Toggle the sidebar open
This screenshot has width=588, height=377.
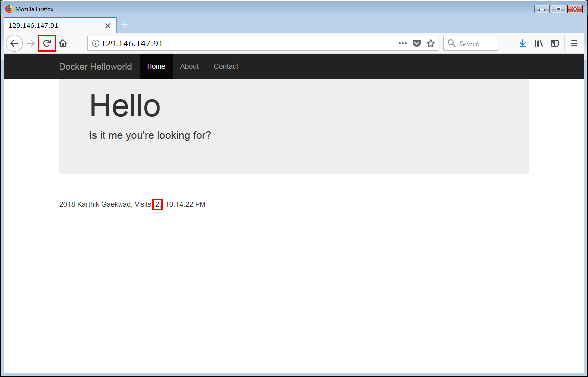pyautogui.click(x=555, y=43)
